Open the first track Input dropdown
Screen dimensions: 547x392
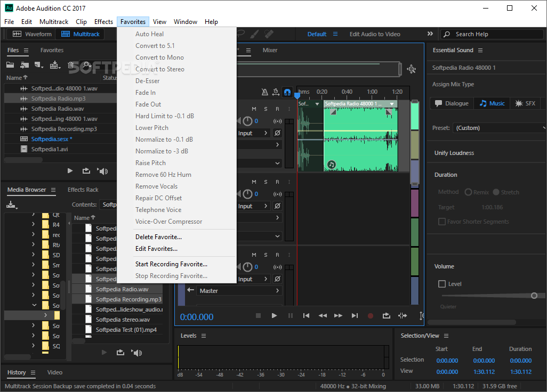click(x=253, y=133)
